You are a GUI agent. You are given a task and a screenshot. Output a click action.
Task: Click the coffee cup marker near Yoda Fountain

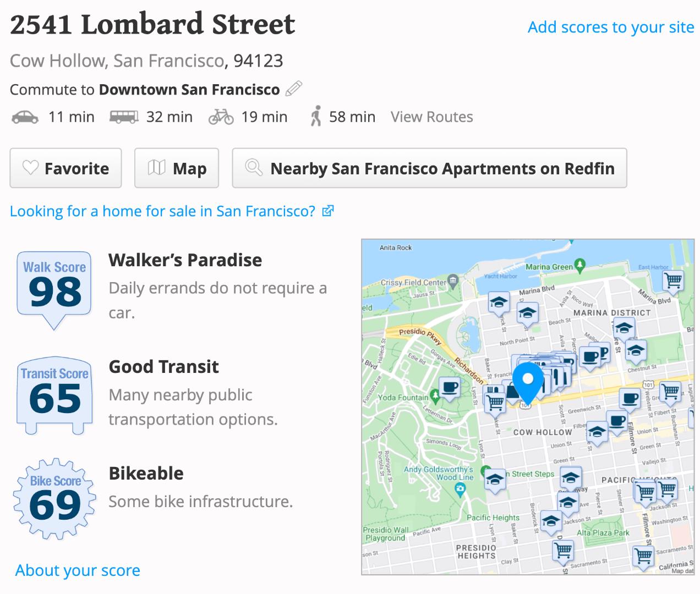(x=450, y=387)
